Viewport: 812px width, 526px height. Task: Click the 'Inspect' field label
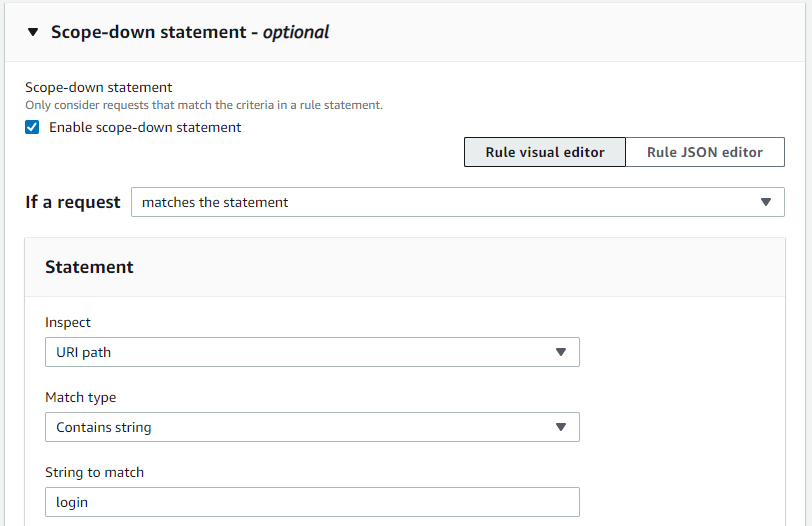(68, 323)
